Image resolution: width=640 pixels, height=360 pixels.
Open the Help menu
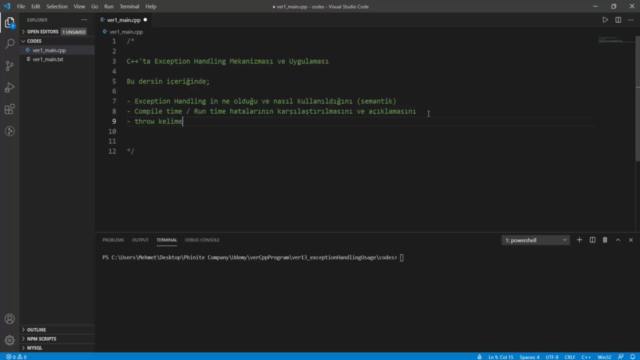click(x=151, y=7)
